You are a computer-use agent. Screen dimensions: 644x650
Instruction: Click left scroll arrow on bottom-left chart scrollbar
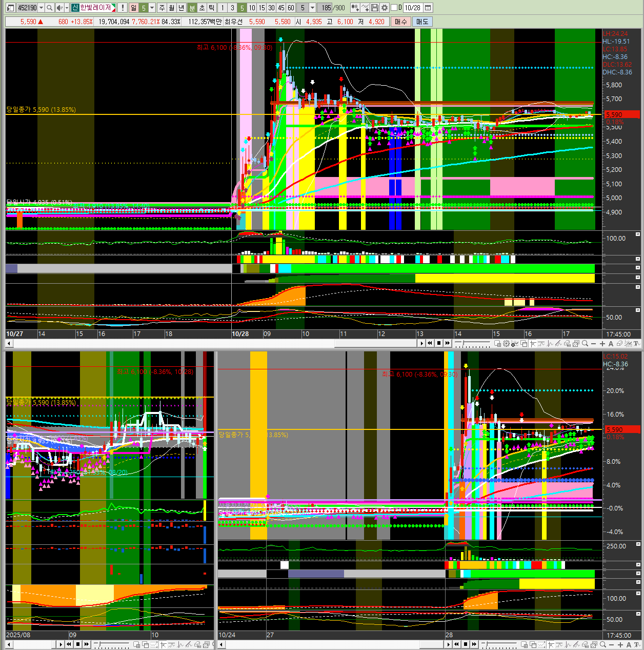(x=9, y=644)
